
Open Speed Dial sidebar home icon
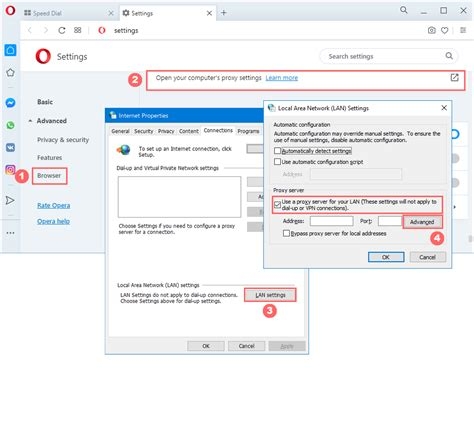coord(10,50)
